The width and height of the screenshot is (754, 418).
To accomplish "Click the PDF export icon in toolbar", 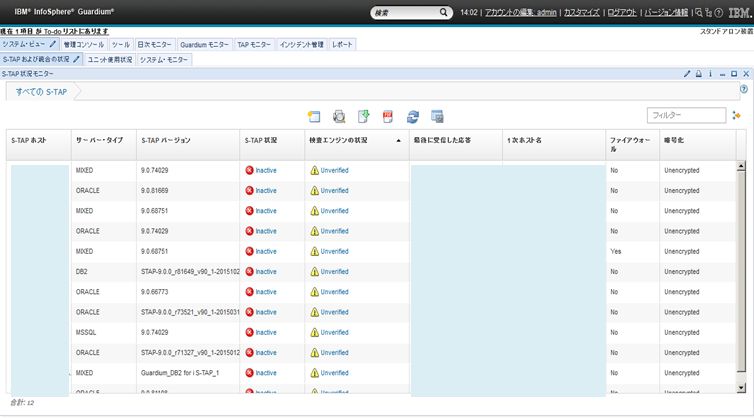I will tap(387, 116).
